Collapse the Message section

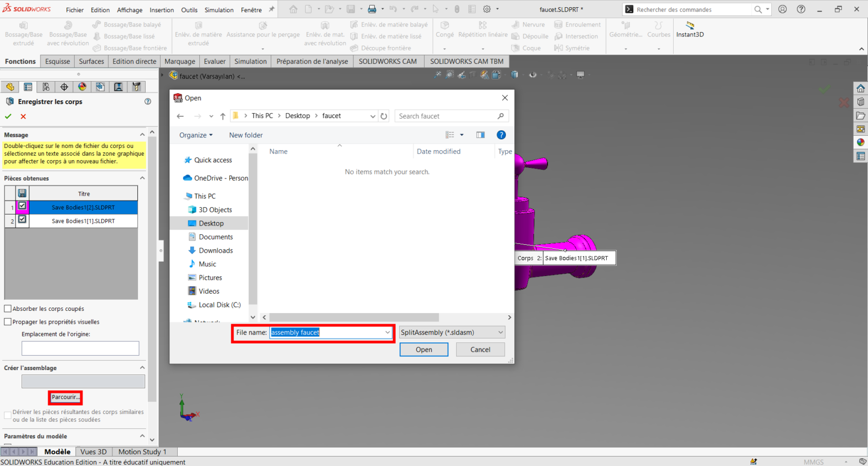coord(142,135)
